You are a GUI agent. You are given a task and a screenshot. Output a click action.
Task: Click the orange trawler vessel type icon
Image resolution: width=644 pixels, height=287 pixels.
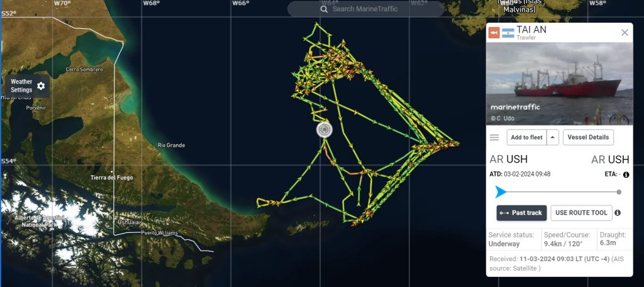click(494, 33)
